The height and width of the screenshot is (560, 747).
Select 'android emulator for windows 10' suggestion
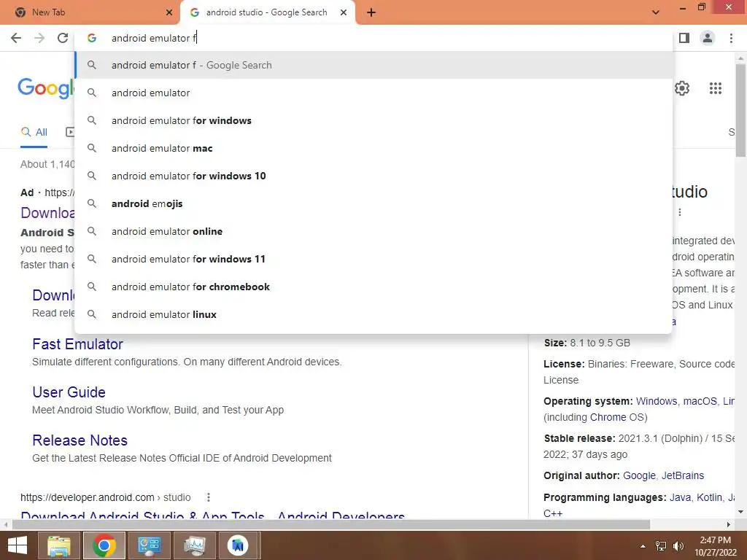(x=374, y=176)
